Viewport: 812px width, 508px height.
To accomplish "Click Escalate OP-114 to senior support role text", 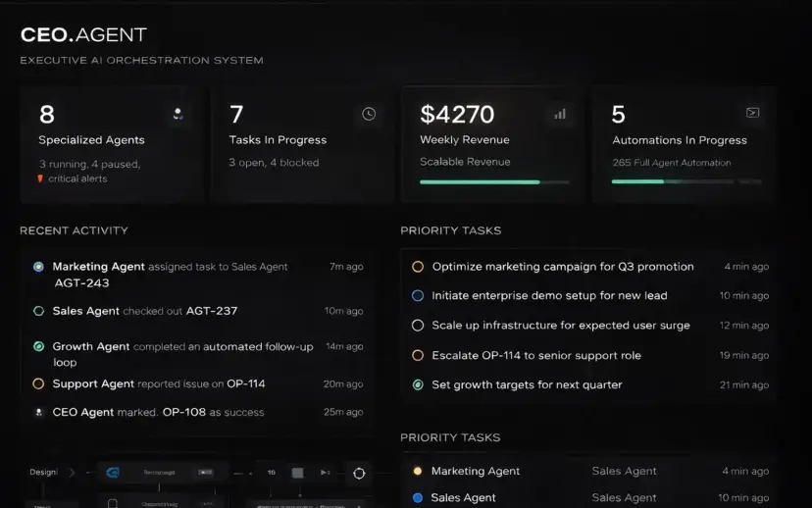I will coord(536,355).
